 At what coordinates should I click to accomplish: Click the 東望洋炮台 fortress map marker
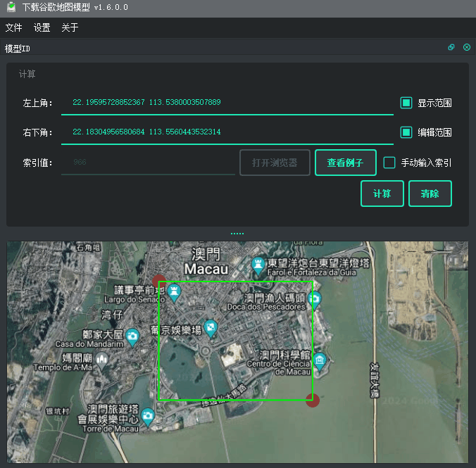[x=258, y=266]
